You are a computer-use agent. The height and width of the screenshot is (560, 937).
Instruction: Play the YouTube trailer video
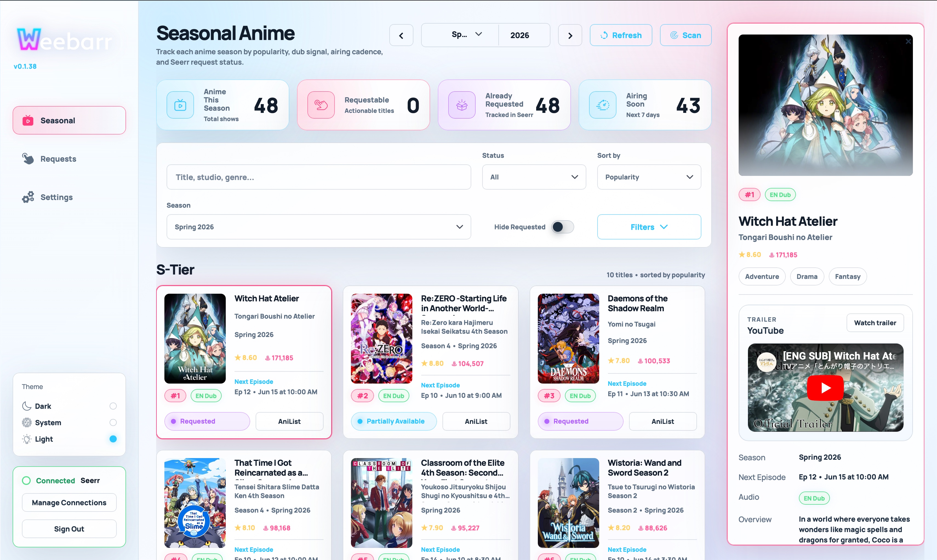(825, 388)
